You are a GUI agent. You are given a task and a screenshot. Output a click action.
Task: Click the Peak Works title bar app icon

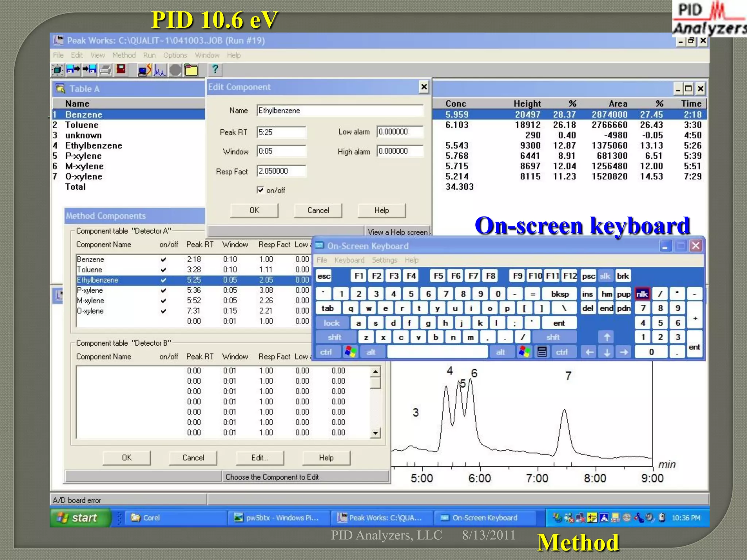pos(58,40)
